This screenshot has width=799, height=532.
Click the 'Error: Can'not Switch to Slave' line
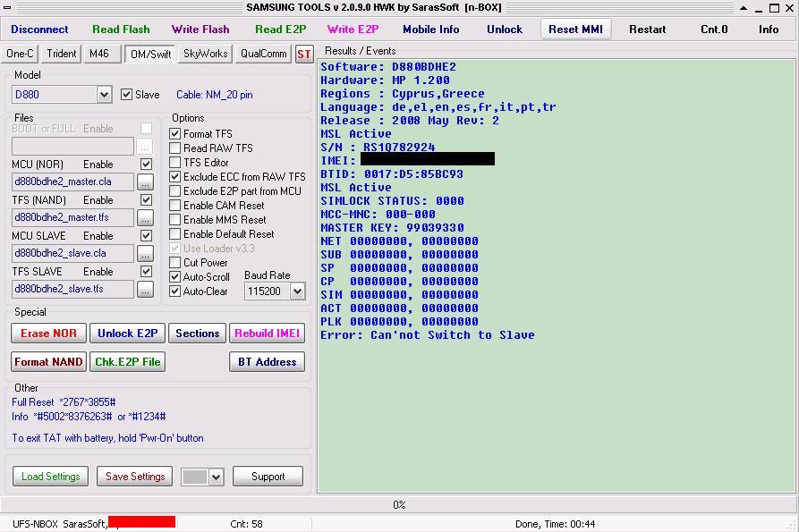tap(428, 335)
